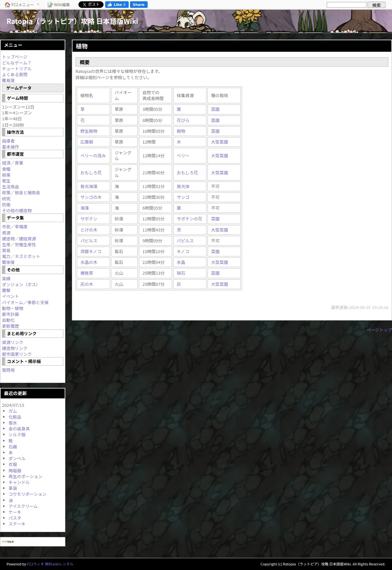Click the WIKI編集 pencil icon
Image resolution: width=392 pixels, height=570 pixels.
coord(50,5)
